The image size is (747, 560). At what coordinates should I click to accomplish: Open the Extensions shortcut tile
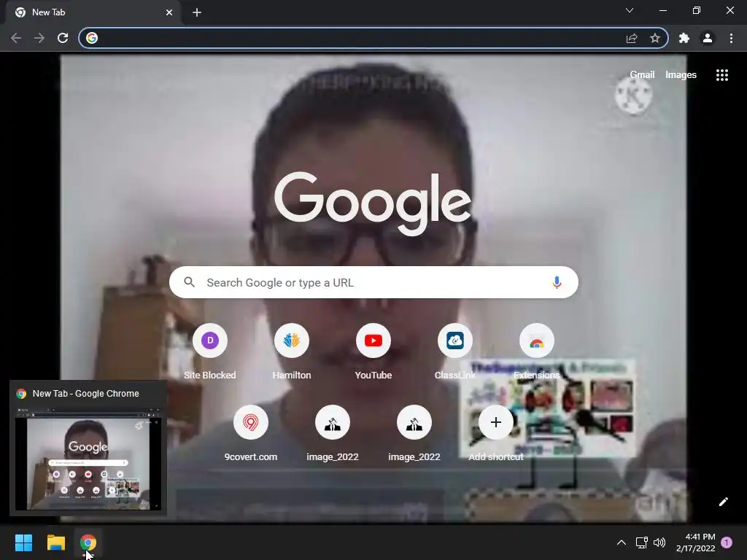coord(537,351)
